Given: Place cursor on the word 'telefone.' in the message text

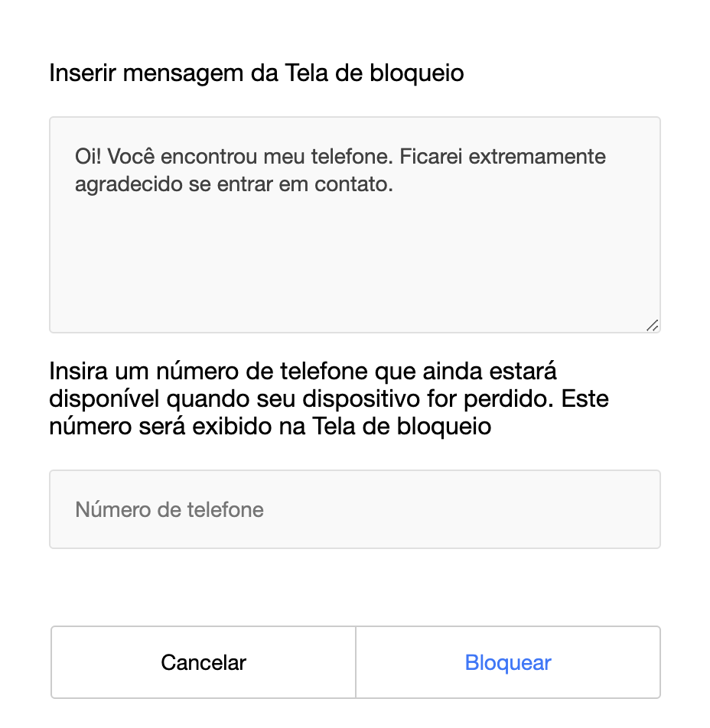Looking at the screenshot, I should point(352,157).
